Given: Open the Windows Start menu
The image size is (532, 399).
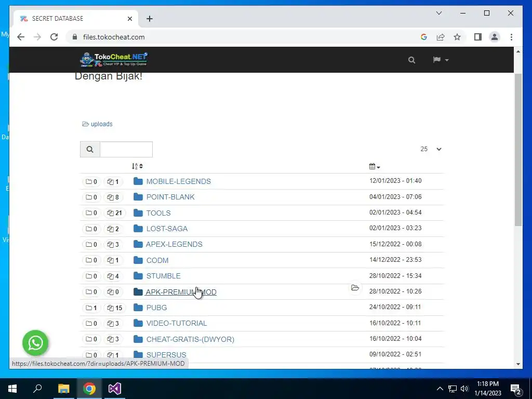Looking at the screenshot, I should pyautogui.click(x=12, y=389).
